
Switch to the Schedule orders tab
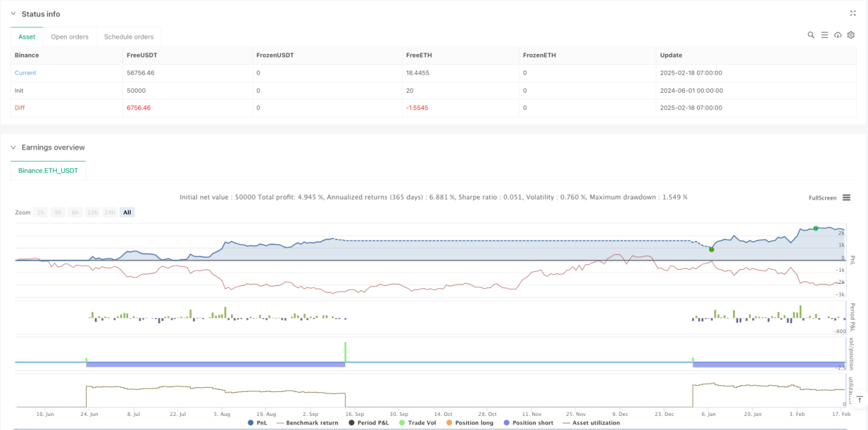pos(129,37)
